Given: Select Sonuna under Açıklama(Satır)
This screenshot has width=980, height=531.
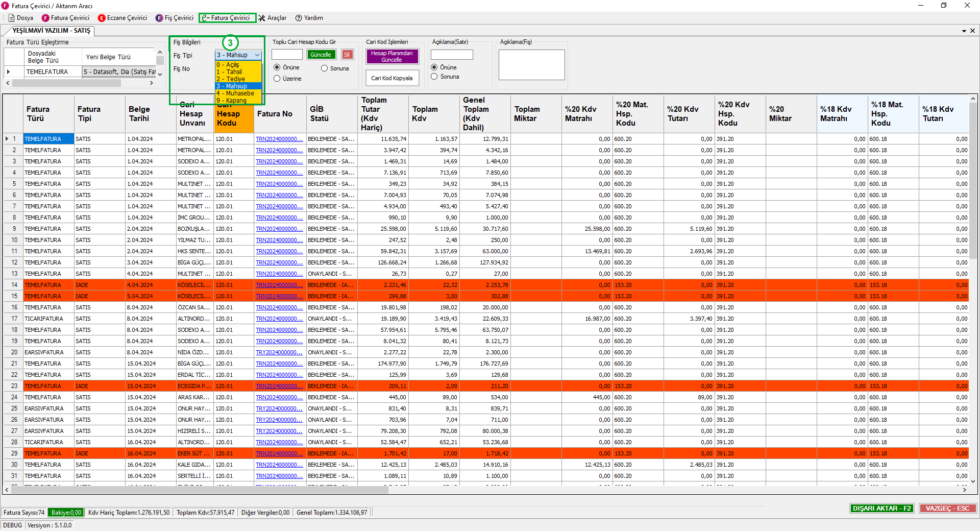Looking at the screenshot, I should coord(445,77).
